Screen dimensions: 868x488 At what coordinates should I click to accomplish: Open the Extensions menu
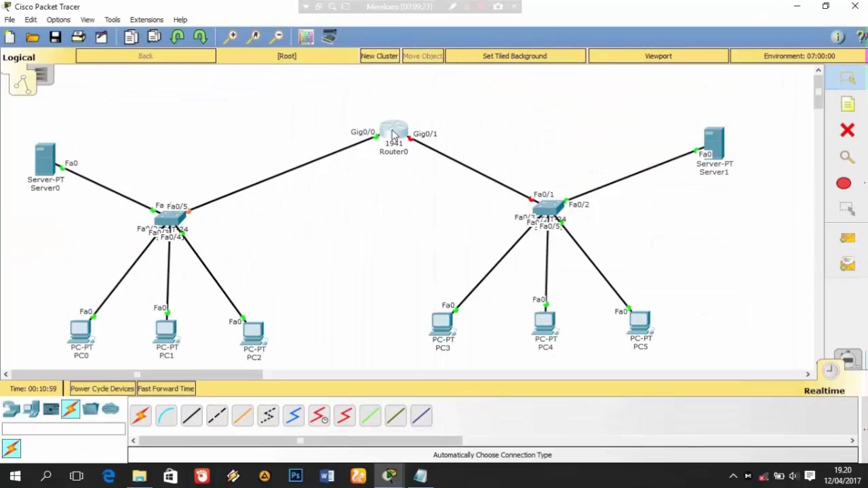point(146,20)
